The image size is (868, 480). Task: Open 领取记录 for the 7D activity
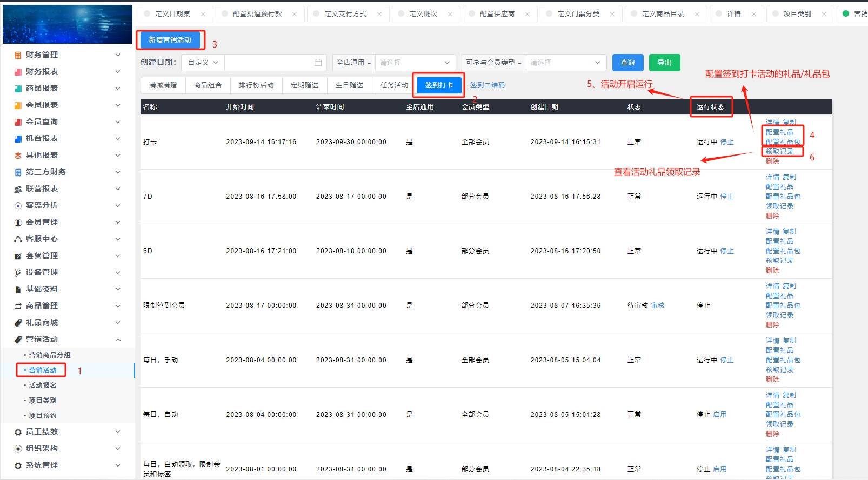click(x=780, y=206)
